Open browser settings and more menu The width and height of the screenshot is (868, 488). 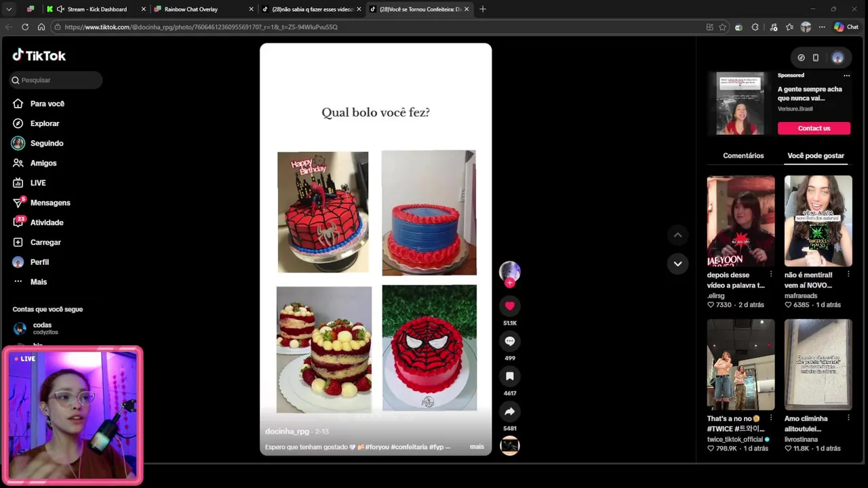[822, 27]
